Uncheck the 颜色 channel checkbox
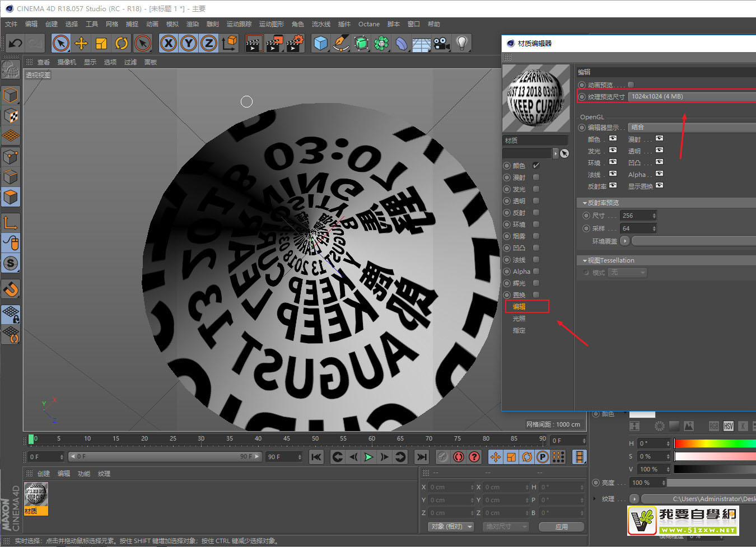 (x=536, y=166)
